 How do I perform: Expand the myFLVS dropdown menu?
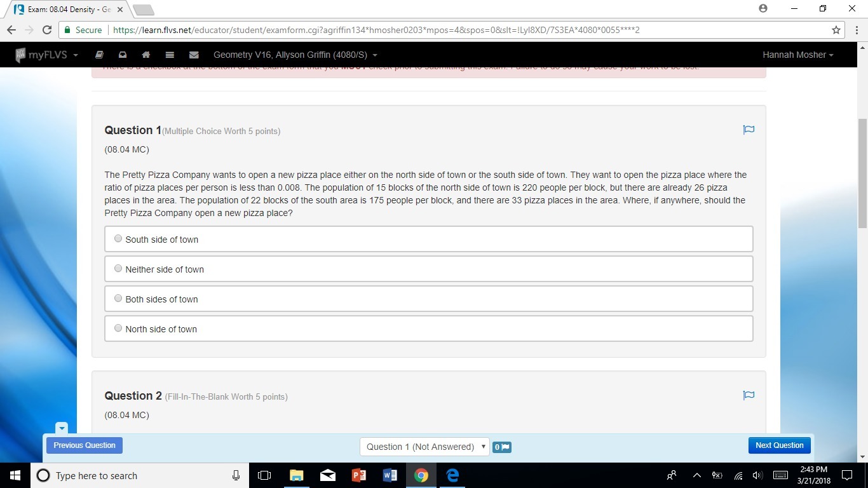coord(46,55)
